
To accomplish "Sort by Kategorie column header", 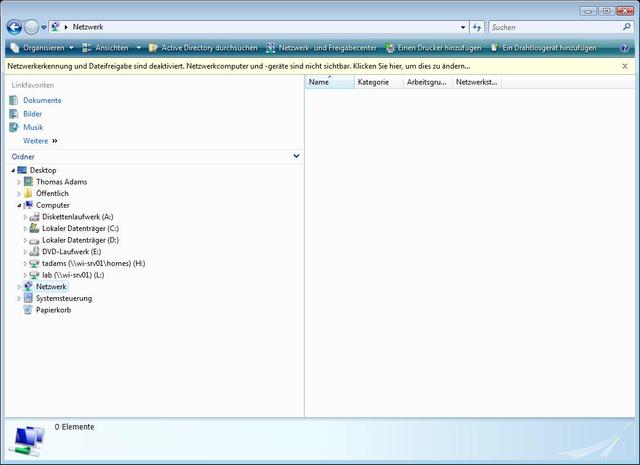I will [x=378, y=82].
